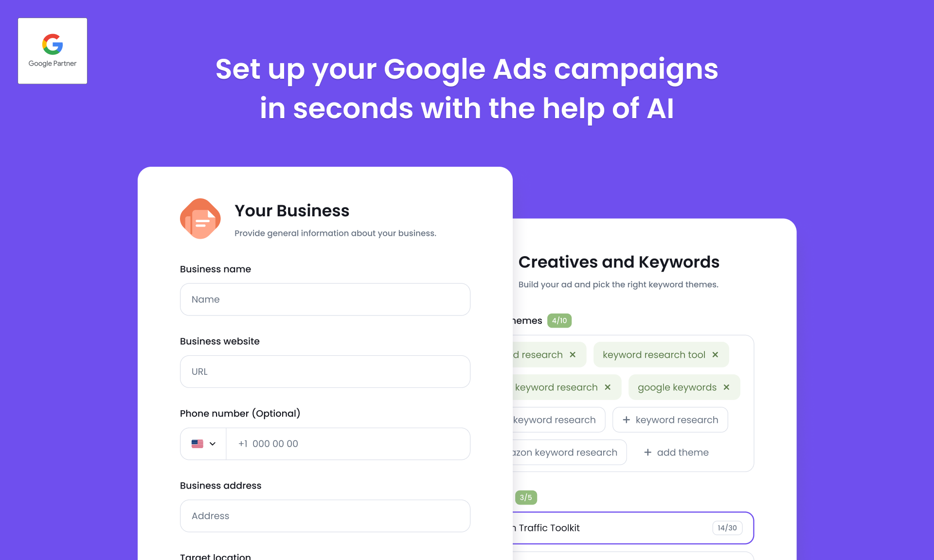Click the 'keyword research tool' remove icon
The image size is (934, 560).
tap(717, 354)
